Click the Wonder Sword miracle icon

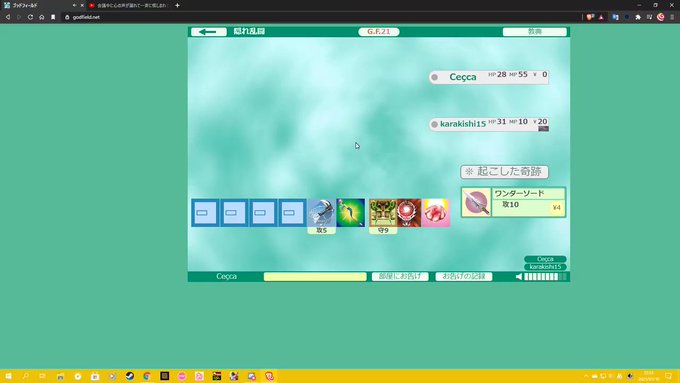click(476, 202)
